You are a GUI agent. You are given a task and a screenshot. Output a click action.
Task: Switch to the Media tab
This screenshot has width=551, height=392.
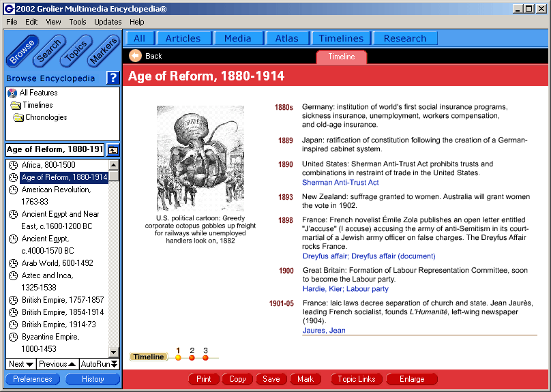[237, 38]
